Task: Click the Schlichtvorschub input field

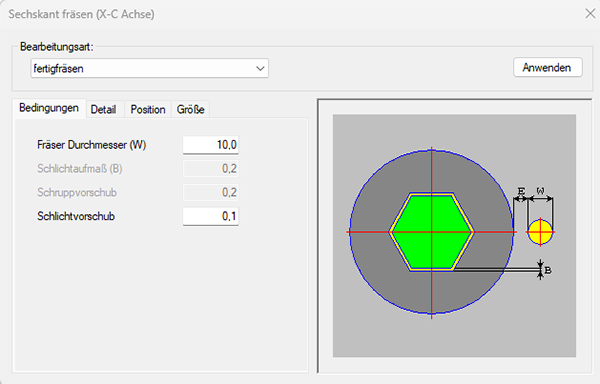Action: pos(211,216)
